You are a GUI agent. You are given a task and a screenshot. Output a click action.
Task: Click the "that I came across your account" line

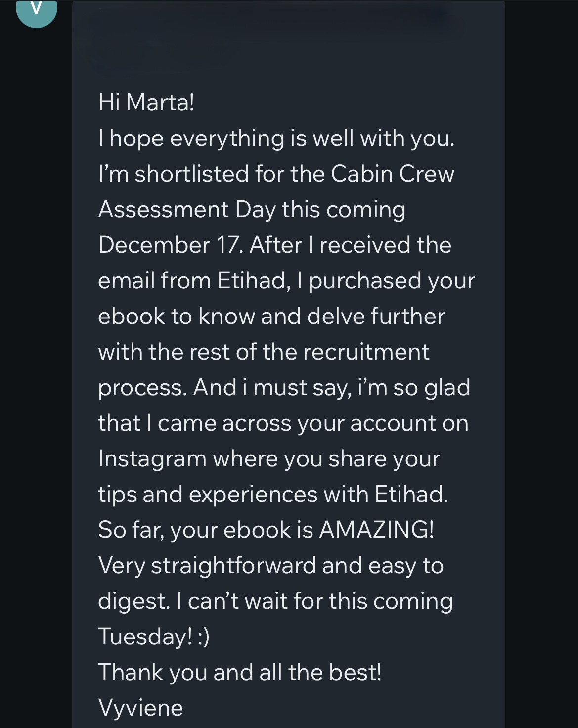(x=283, y=423)
